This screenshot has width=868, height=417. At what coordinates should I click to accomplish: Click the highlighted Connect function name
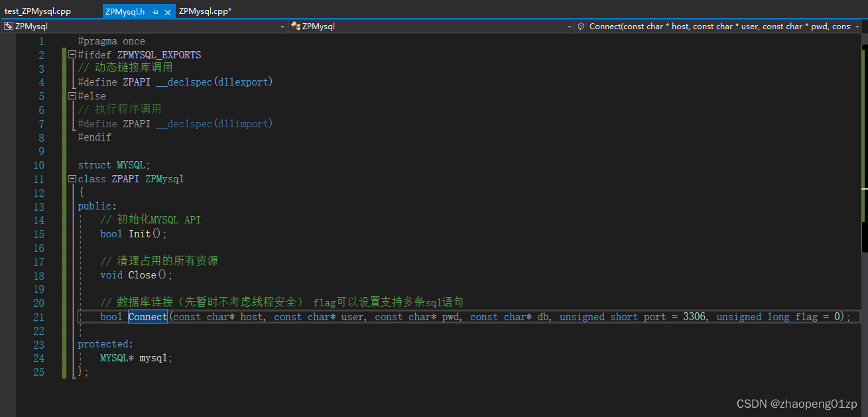tap(148, 317)
